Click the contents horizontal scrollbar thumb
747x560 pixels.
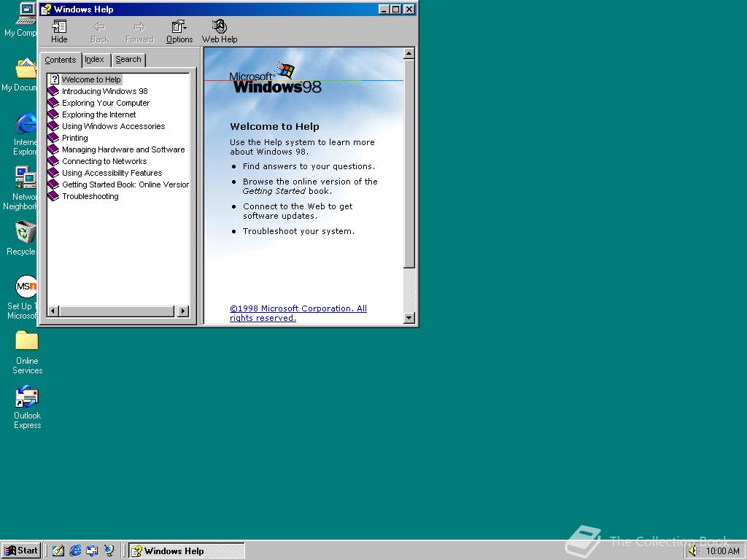point(117,311)
